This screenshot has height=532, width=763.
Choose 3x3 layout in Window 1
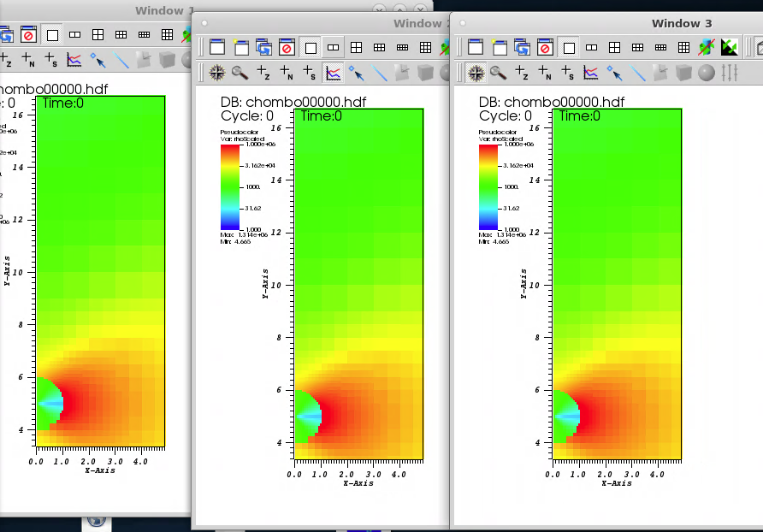tap(167, 34)
